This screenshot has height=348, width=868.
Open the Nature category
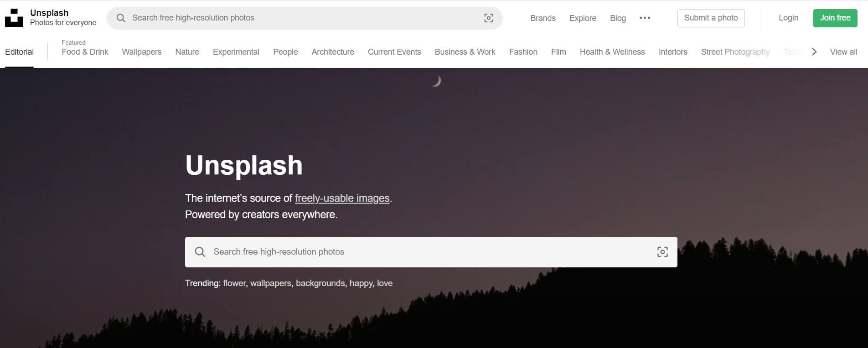(x=187, y=52)
